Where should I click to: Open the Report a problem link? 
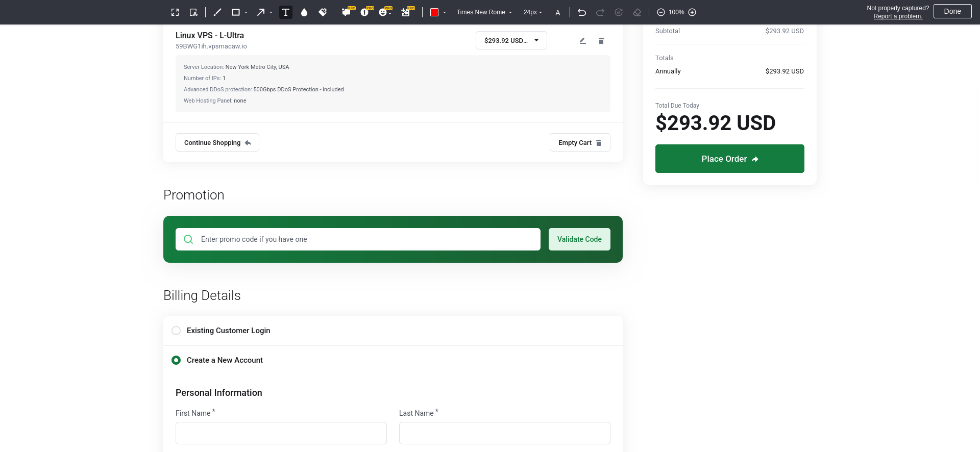[x=898, y=16]
